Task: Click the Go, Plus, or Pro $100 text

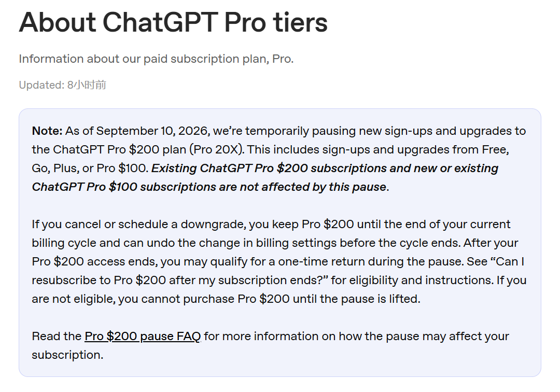Action: (x=90, y=169)
